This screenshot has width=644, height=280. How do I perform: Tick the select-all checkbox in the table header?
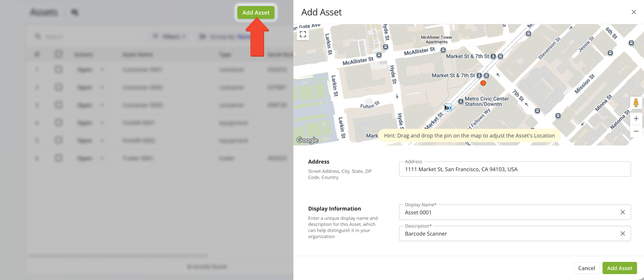[x=58, y=54]
